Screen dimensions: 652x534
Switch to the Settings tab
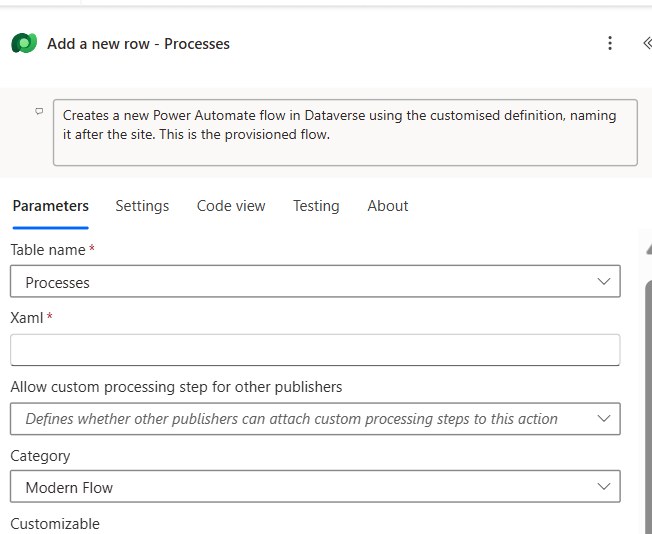pos(142,206)
